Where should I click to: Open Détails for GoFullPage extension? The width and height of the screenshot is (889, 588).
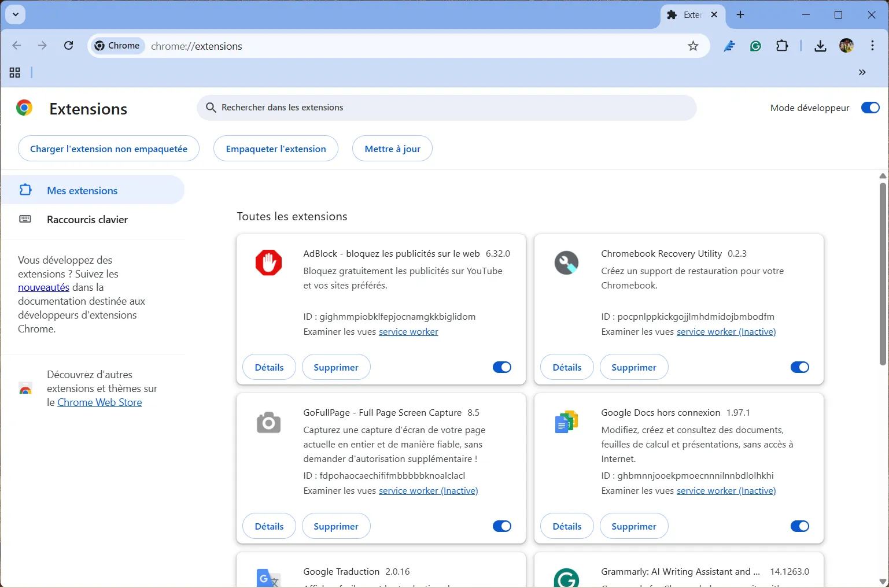(x=268, y=526)
